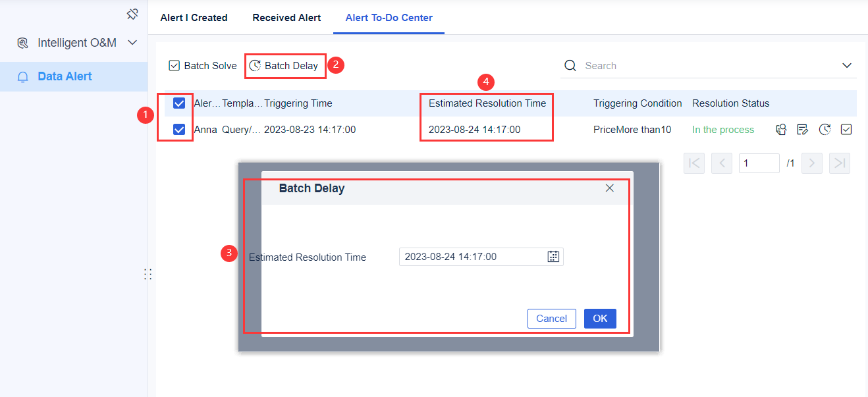Click the search magnifier icon
This screenshot has width=868, height=397.
(570, 65)
